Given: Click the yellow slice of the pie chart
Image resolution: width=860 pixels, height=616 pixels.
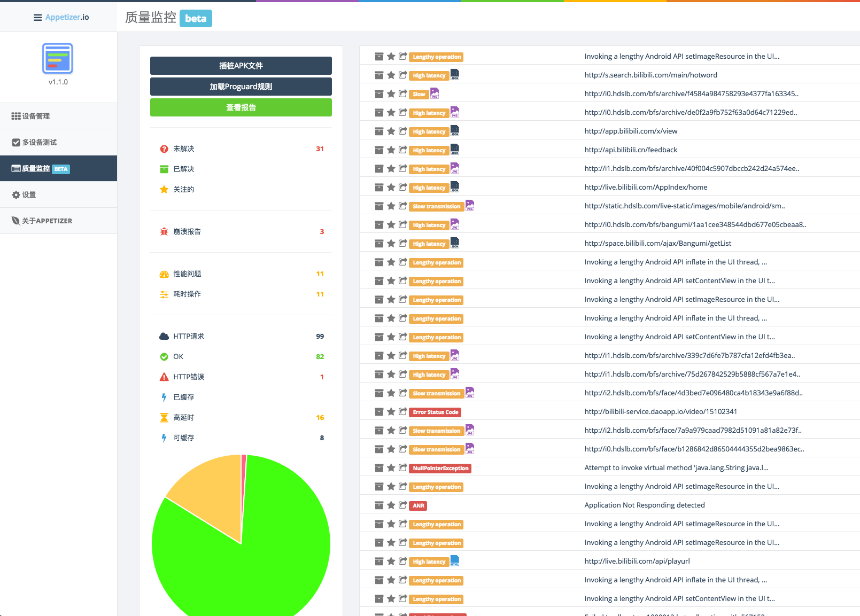Looking at the screenshot, I should pyautogui.click(x=214, y=494).
